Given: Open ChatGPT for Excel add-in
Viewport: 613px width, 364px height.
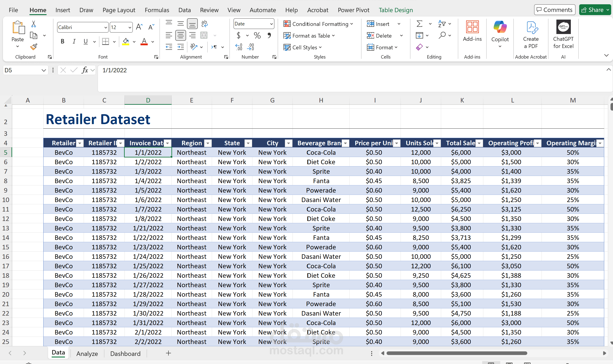Looking at the screenshot, I should [x=563, y=27].
